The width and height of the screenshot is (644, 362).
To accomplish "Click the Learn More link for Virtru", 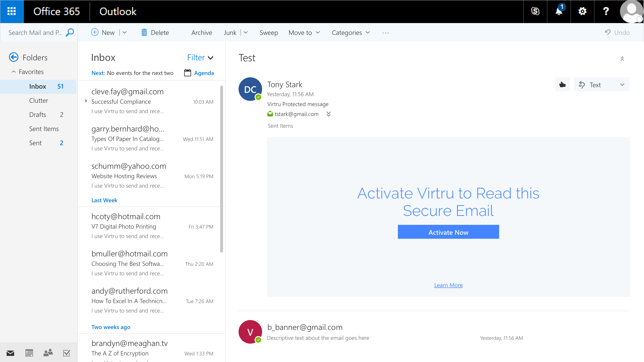I will click(448, 285).
